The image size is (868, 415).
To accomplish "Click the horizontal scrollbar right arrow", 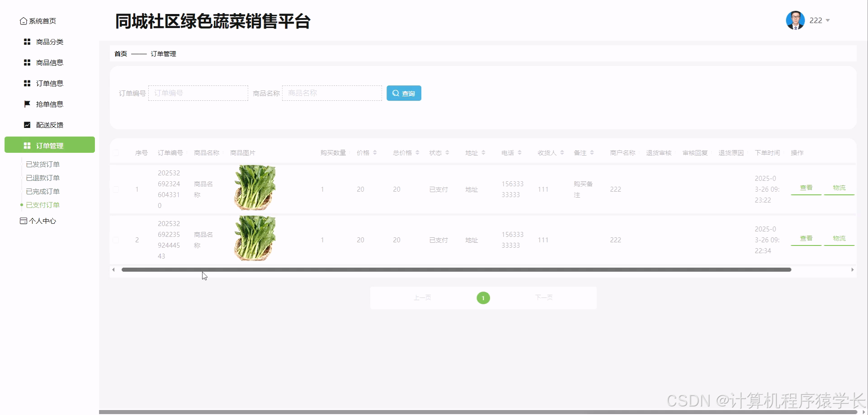I will (x=854, y=269).
